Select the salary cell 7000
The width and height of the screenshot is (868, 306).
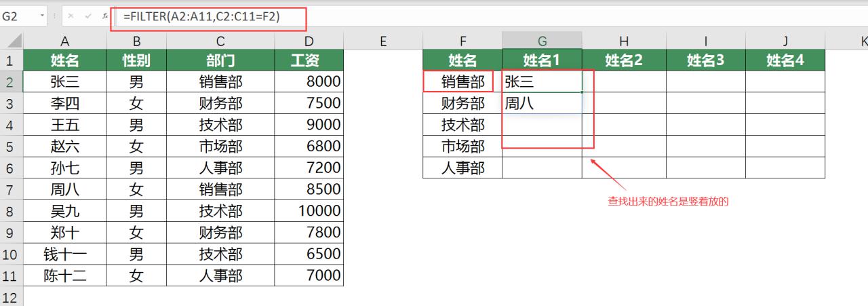tap(309, 275)
